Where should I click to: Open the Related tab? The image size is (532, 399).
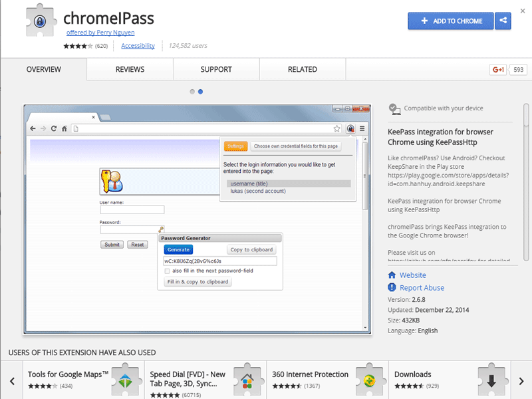point(303,69)
